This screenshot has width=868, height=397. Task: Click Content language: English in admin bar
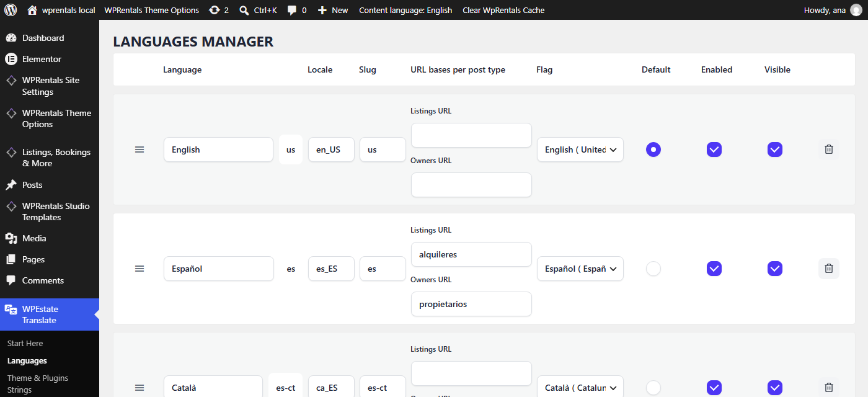tap(405, 10)
